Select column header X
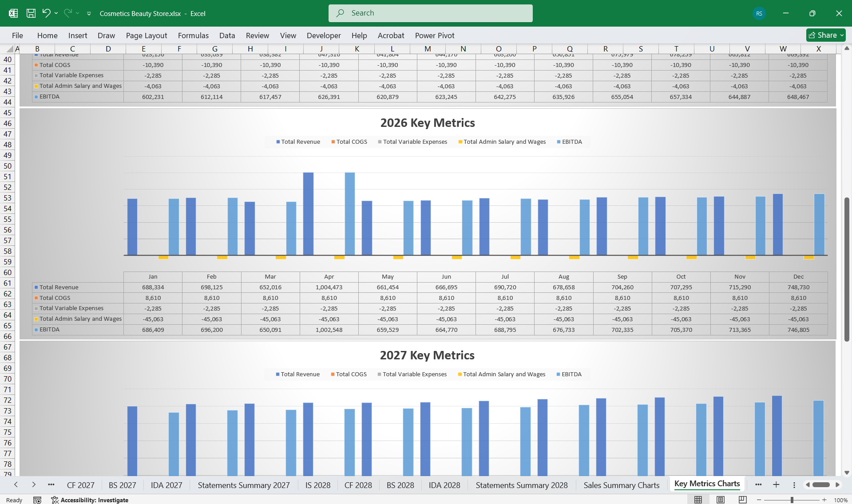 coord(818,49)
